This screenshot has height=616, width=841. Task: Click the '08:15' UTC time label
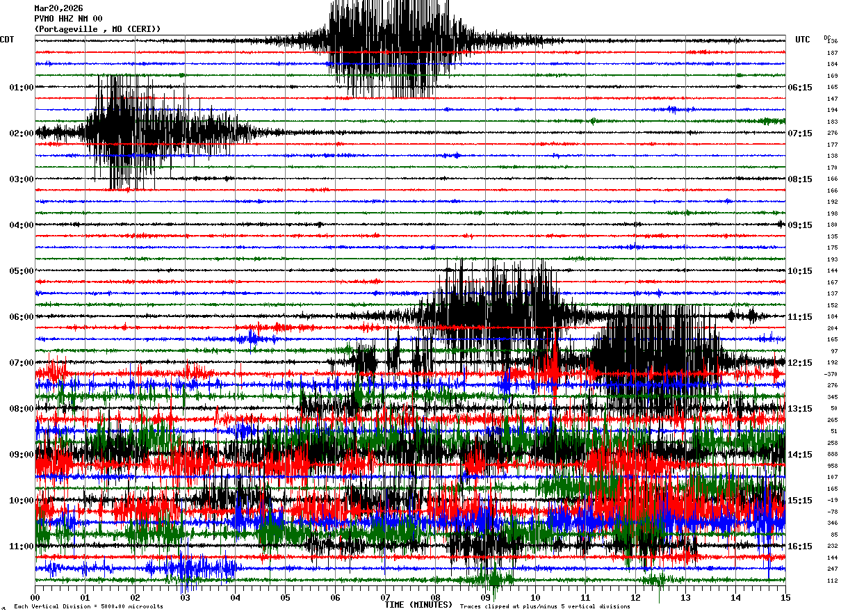tap(800, 179)
